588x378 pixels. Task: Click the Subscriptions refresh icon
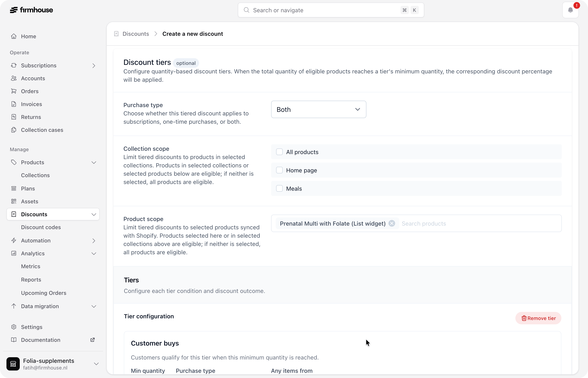click(x=14, y=65)
